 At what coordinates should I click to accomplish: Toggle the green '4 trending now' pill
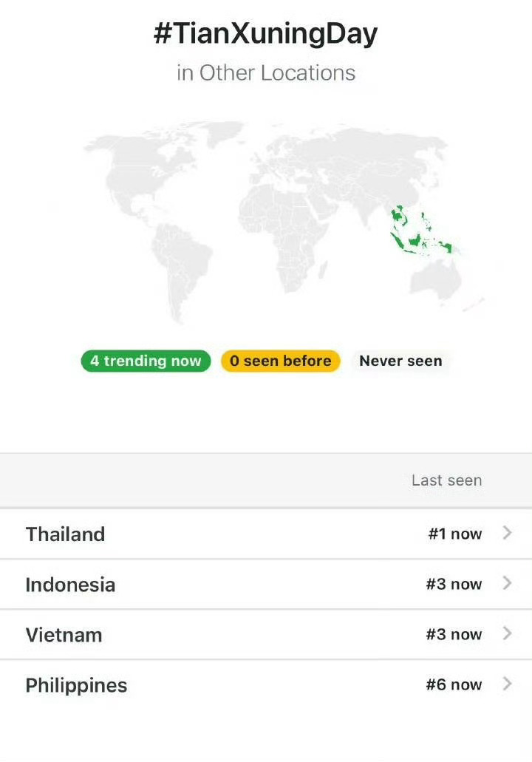coord(146,361)
